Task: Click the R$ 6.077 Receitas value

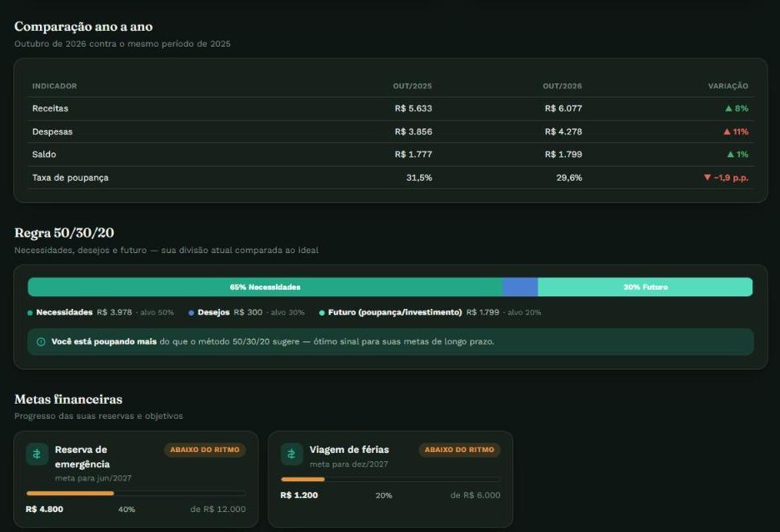Action: 563,108
